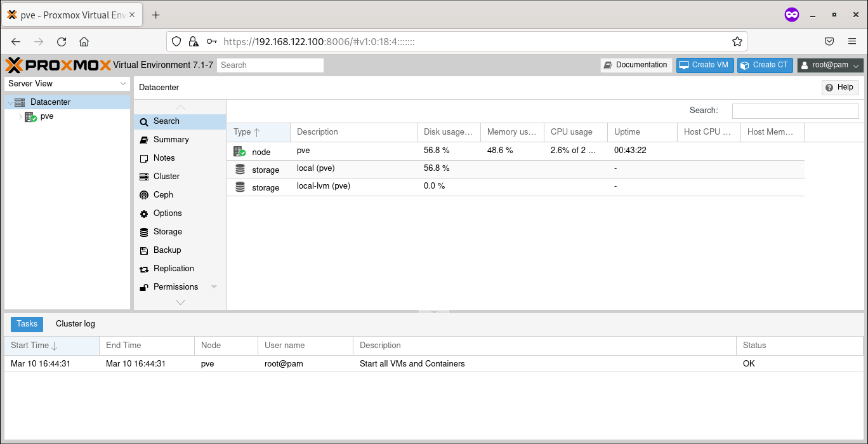Collapse the Datacenter tree node

[x=10, y=102]
